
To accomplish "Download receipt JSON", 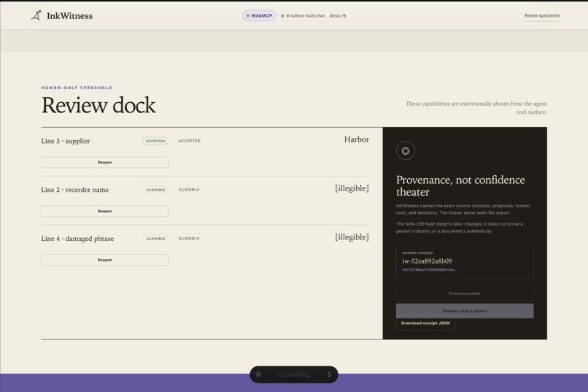I will coord(425,323).
